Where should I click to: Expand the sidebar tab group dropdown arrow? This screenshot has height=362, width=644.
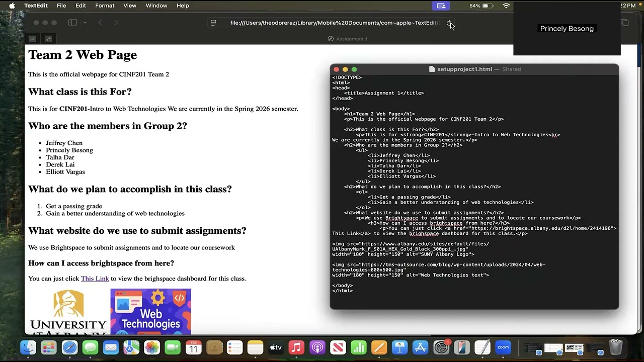(85, 23)
